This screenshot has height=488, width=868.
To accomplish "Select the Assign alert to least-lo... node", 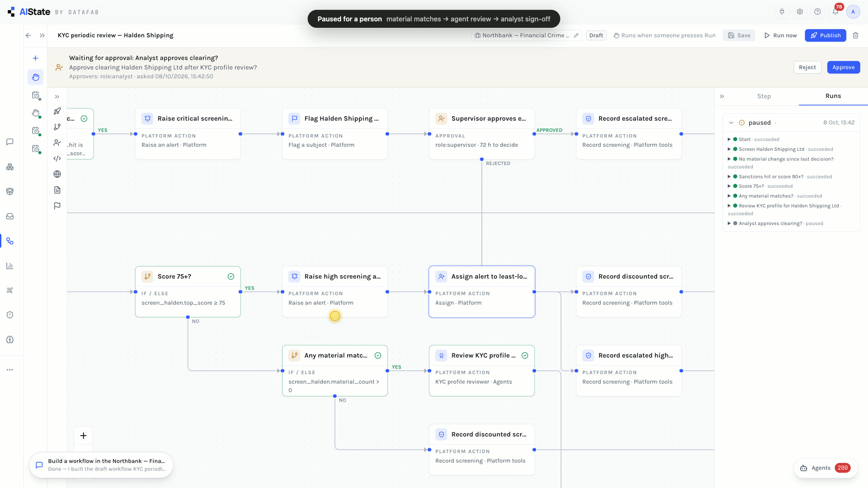I will click(x=482, y=291).
